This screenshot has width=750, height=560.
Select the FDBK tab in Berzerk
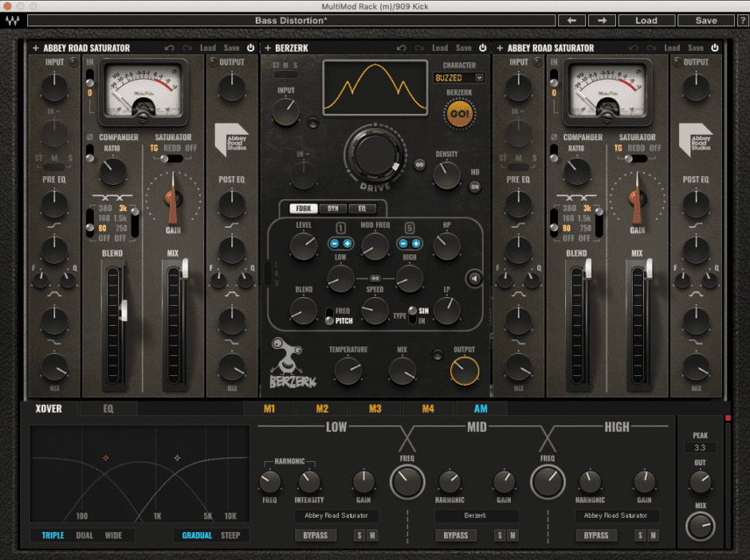pyautogui.click(x=304, y=209)
